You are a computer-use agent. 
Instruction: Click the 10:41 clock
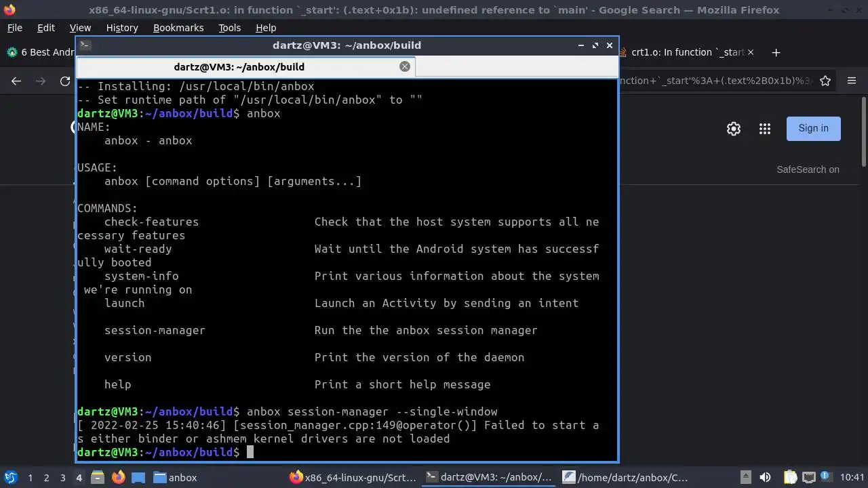(x=852, y=478)
